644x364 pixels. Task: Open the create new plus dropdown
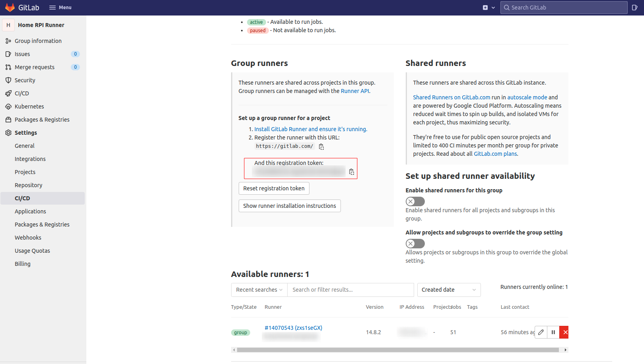[488, 8]
